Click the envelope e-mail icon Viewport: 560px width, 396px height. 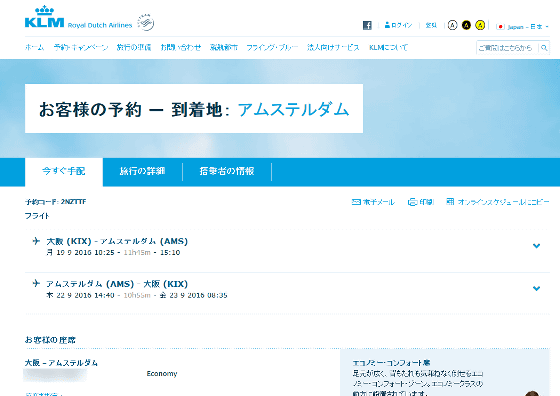pos(356,202)
